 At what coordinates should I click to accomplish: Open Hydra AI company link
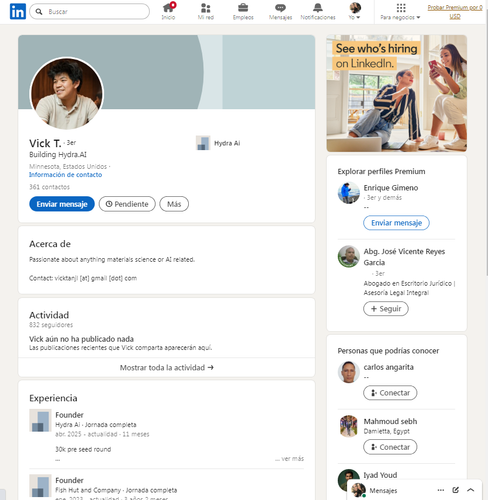tap(227, 143)
